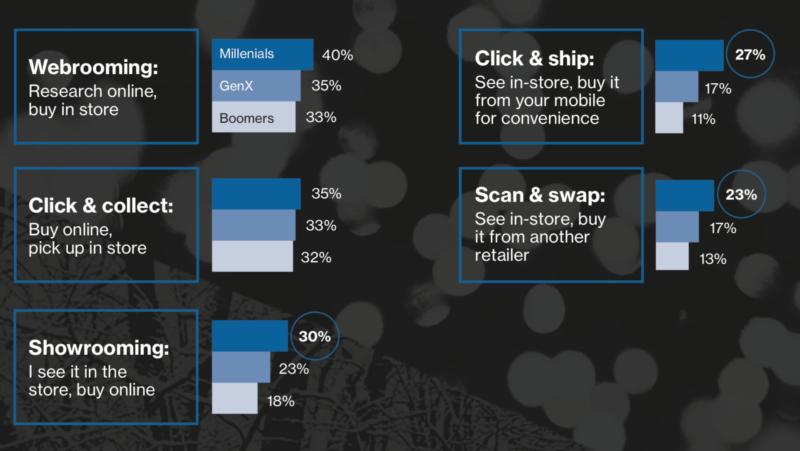Click the middle 23% Showrooming bar
800x451 pixels.
point(241,367)
